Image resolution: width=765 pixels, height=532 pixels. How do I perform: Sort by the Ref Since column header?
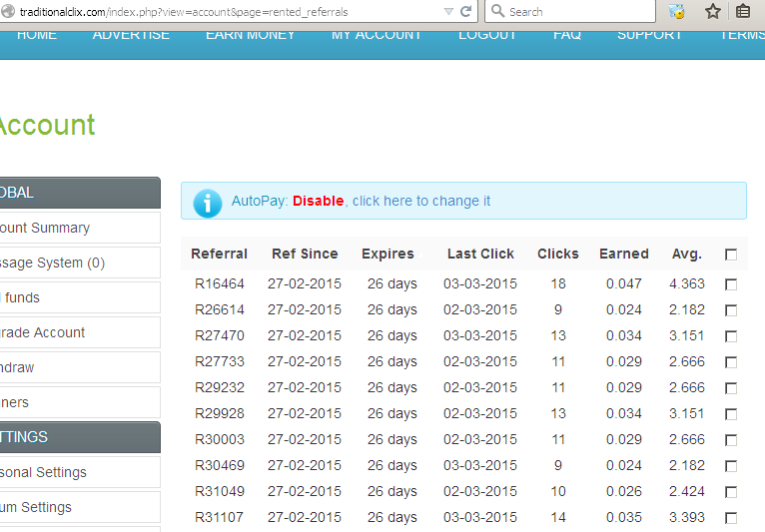point(305,254)
